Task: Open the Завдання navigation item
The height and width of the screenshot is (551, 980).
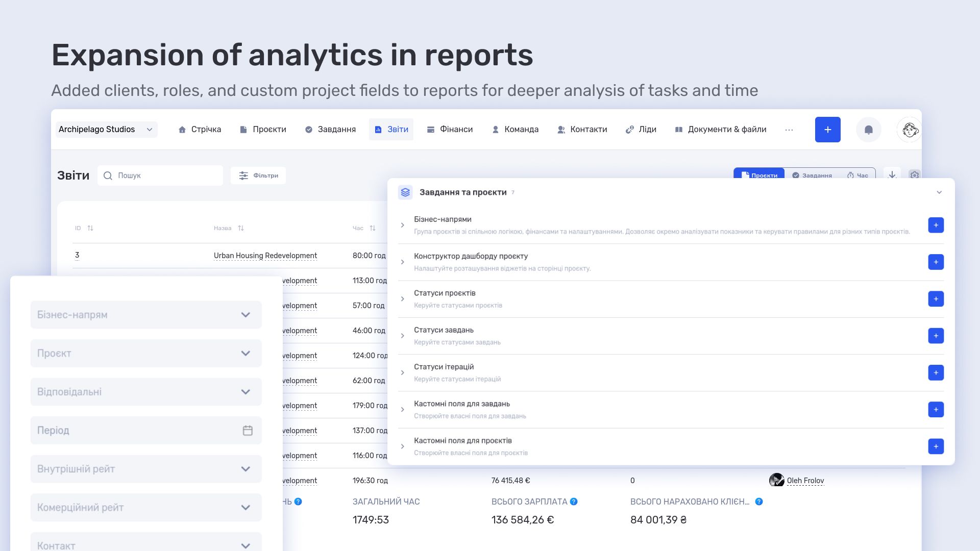Action: [x=330, y=130]
